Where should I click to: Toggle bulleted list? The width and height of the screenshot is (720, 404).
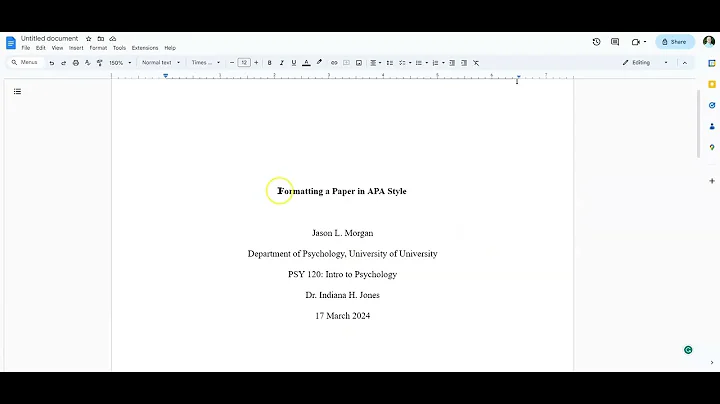pyautogui.click(x=419, y=63)
